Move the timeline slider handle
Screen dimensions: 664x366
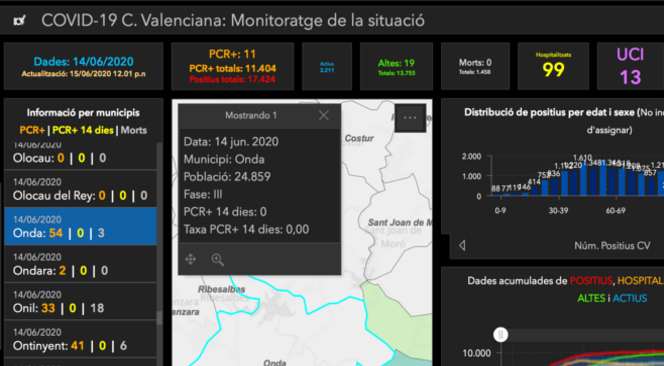(x=501, y=335)
